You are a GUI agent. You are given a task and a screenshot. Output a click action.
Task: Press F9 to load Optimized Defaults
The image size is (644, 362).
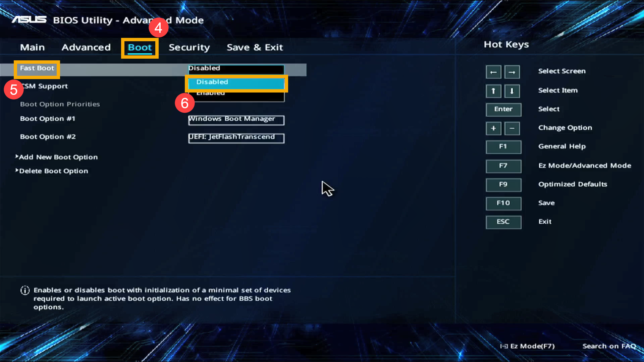coord(503,184)
